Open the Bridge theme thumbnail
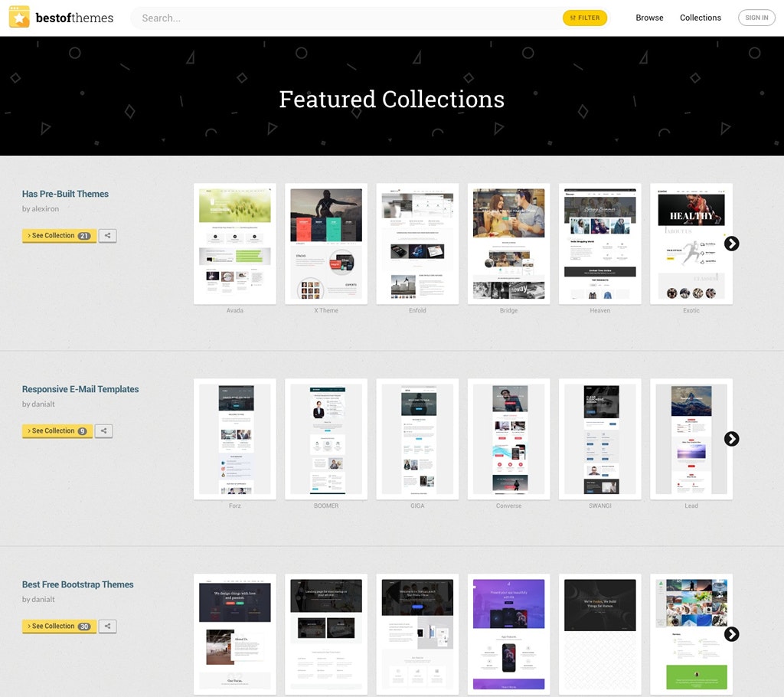The height and width of the screenshot is (697, 784). [508, 244]
